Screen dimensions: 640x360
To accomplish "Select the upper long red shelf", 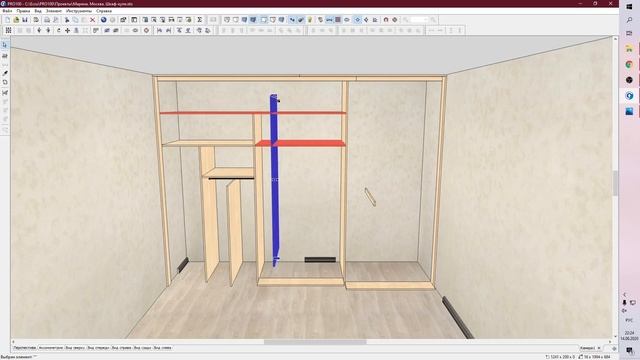I will coord(253,113).
